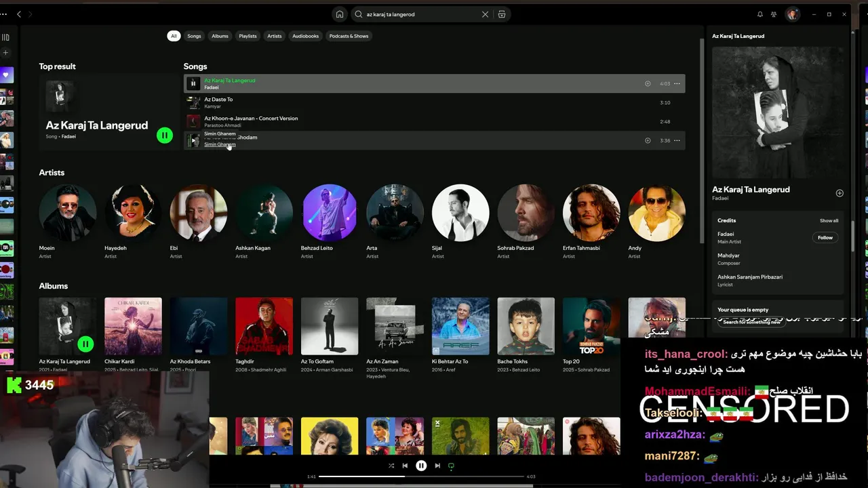Image resolution: width=868 pixels, height=488 pixels.
Task: Open the Az An Zaman album
Action: click(x=395, y=326)
